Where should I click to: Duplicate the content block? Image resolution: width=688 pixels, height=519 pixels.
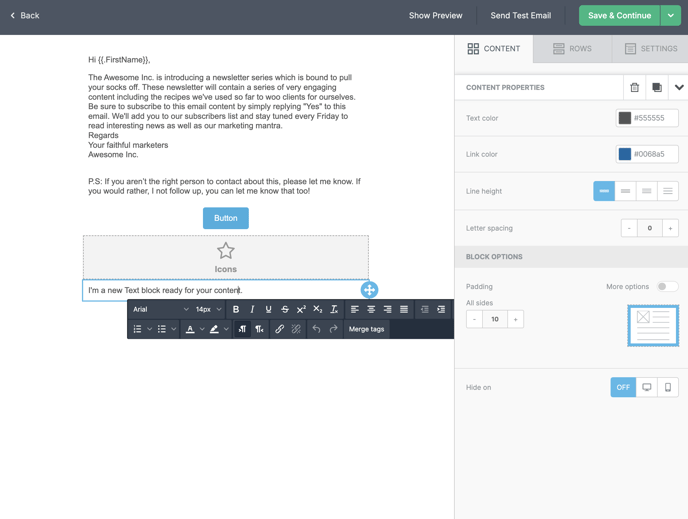(657, 87)
